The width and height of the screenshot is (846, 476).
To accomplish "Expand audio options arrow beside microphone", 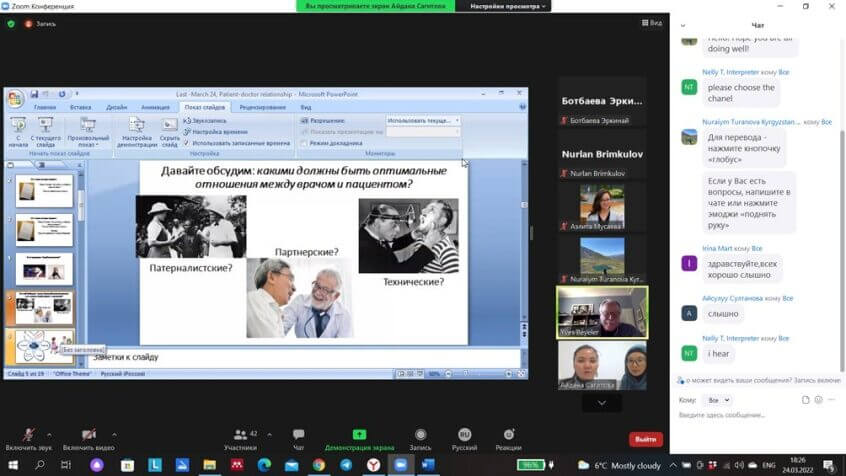I will 53,434.
